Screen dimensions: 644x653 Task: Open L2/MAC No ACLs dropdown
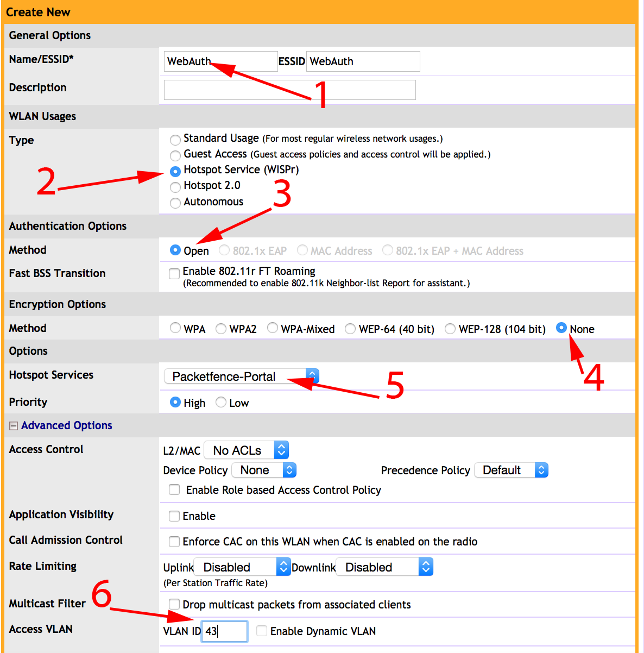click(246, 450)
